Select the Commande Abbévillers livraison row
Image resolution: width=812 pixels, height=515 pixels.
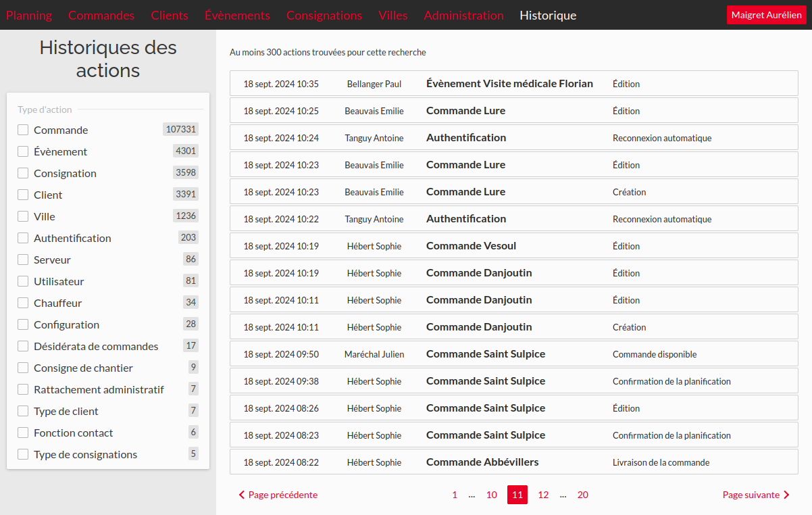coord(482,462)
